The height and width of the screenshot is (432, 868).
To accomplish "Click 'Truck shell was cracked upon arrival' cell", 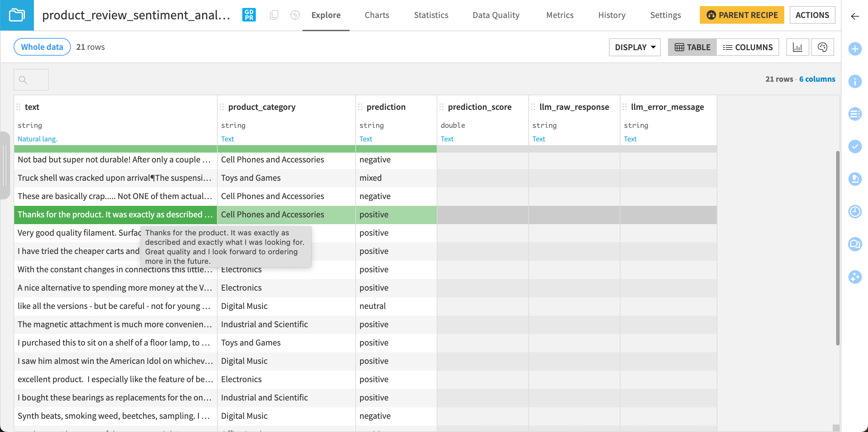I will (116, 178).
